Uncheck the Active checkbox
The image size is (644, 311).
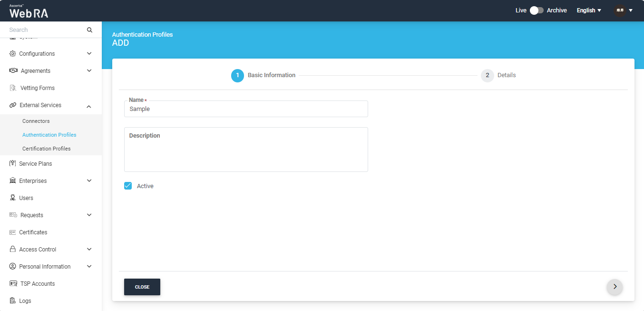click(128, 186)
